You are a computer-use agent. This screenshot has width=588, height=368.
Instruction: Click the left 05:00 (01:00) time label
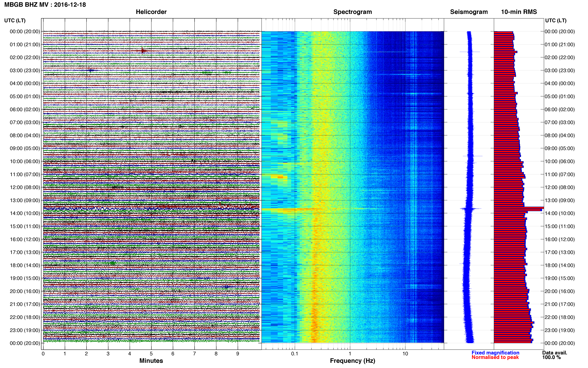point(25,96)
